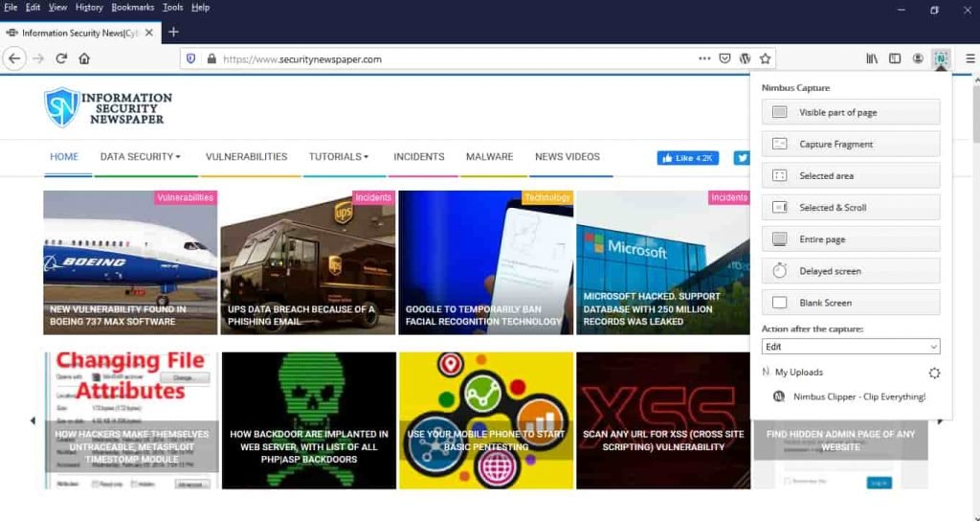
Task: Open Nimbus Clipper - Clip Everything link
Action: (859, 396)
